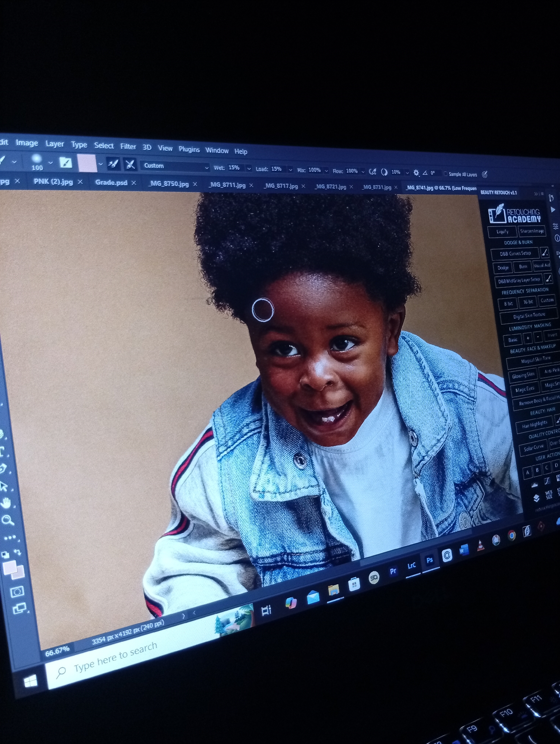560x744 pixels.
Task: Switch to the _MG_8750.jpg document tab
Action: pyautogui.click(x=169, y=184)
